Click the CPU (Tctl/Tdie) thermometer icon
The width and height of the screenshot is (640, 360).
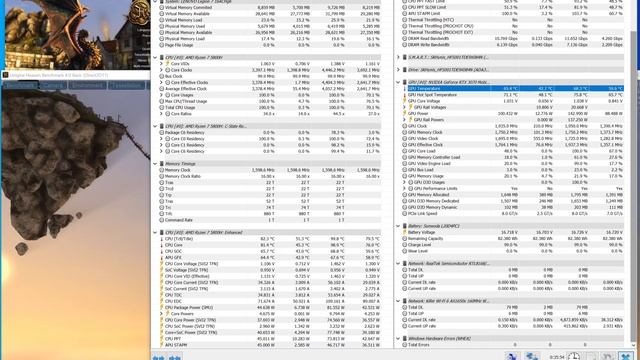[x=162, y=239]
